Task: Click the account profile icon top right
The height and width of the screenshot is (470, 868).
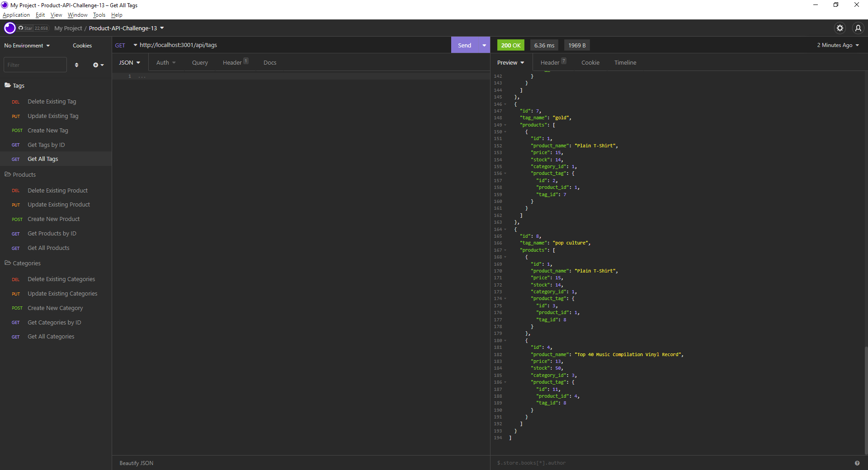Action: click(x=858, y=28)
